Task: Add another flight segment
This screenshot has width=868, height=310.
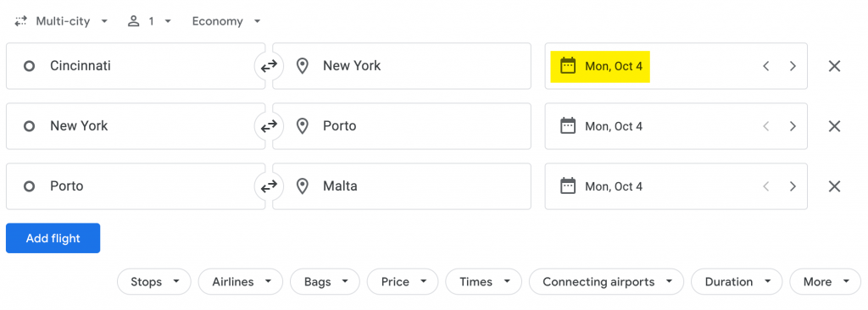Action: pyautogui.click(x=53, y=238)
